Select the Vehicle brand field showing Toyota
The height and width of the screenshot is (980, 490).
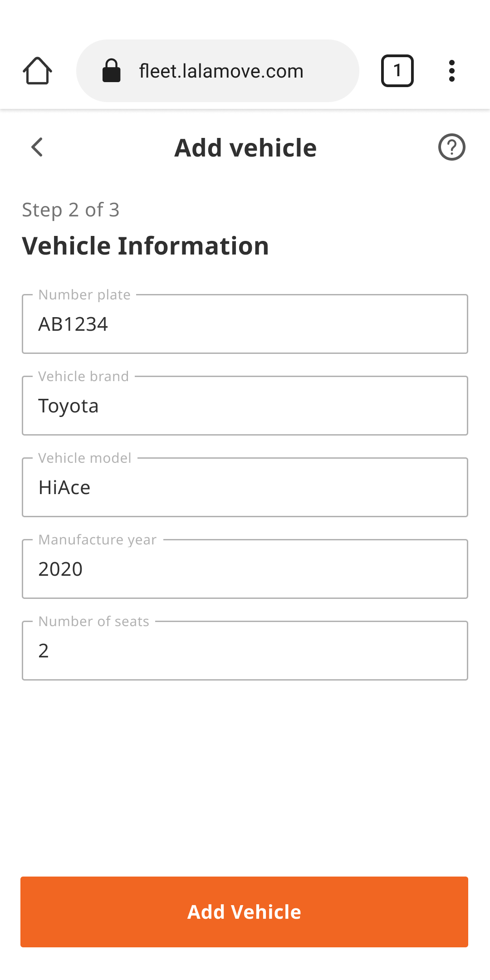245,406
